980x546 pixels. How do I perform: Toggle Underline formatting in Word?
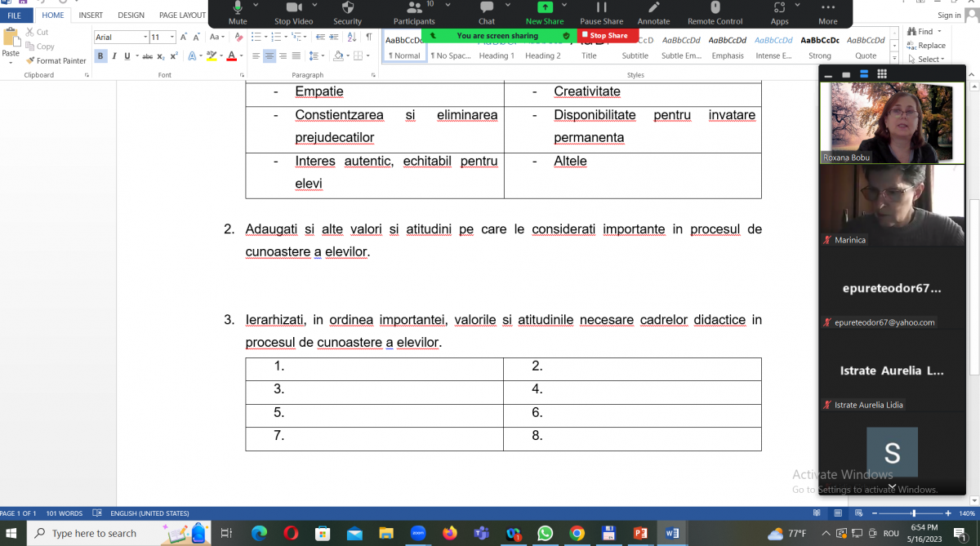pyautogui.click(x=127, y=56)
